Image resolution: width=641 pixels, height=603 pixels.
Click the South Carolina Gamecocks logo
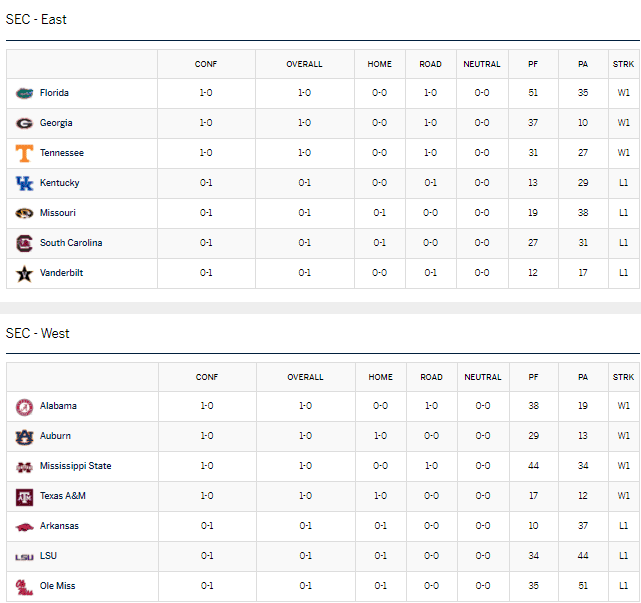pyautogui.click(x=24, y=243)
